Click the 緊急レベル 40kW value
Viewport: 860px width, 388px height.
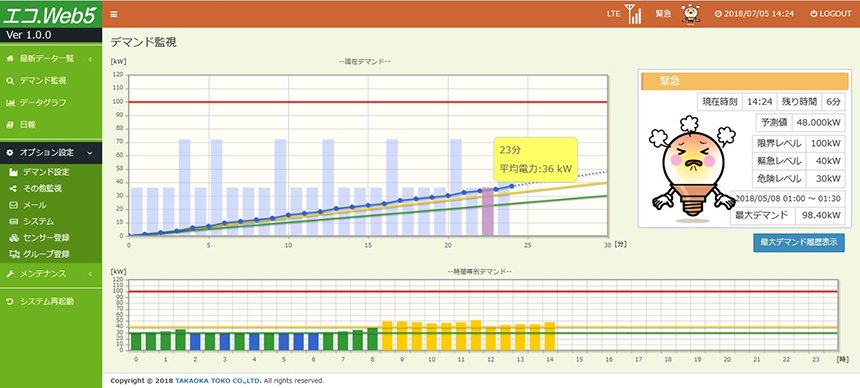coord(825,161)
